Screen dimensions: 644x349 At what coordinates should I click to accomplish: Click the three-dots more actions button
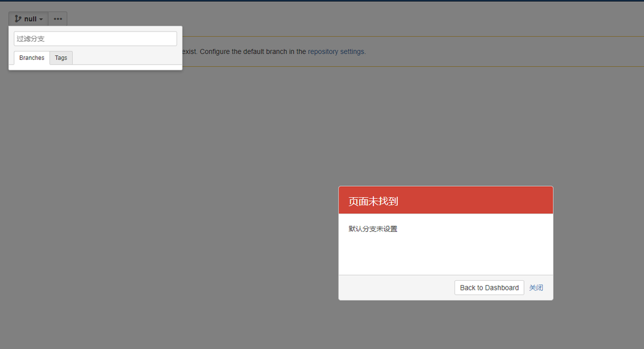[58, 19]
